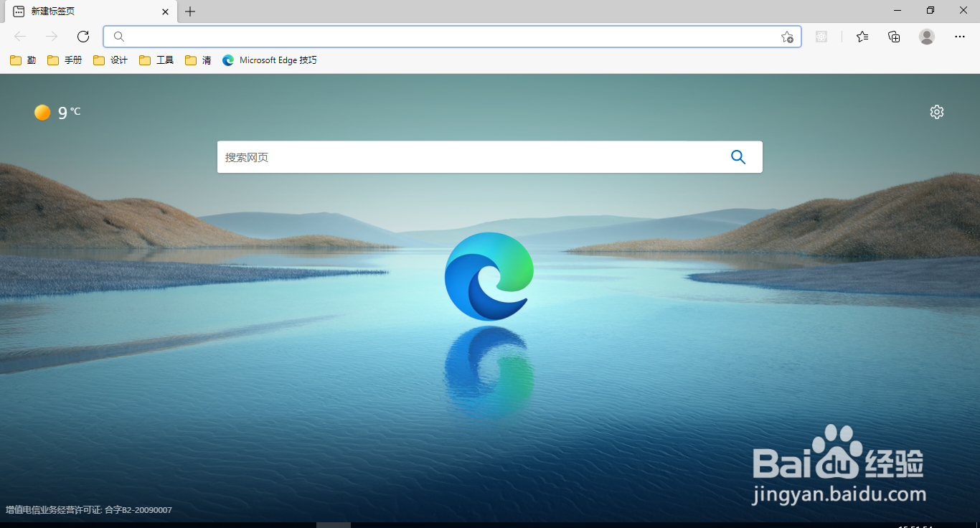Click the 9 ℃ weather widget
The width and height of the screenshot is (980, 528).
pos(57,112)
